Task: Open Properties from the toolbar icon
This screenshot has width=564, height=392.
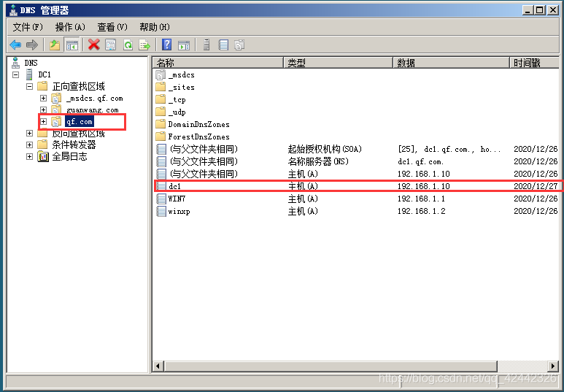Action: 110,45
